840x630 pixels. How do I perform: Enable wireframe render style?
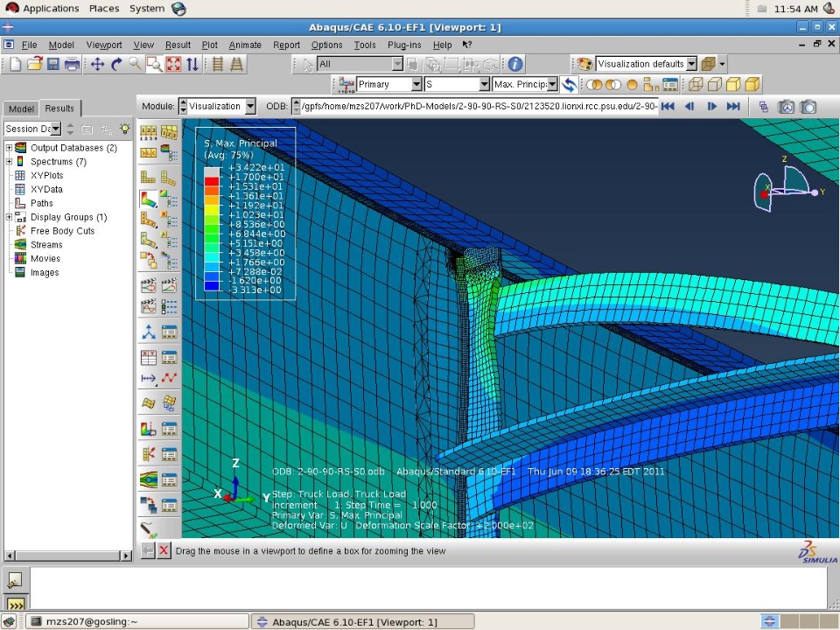click(695, 85)
